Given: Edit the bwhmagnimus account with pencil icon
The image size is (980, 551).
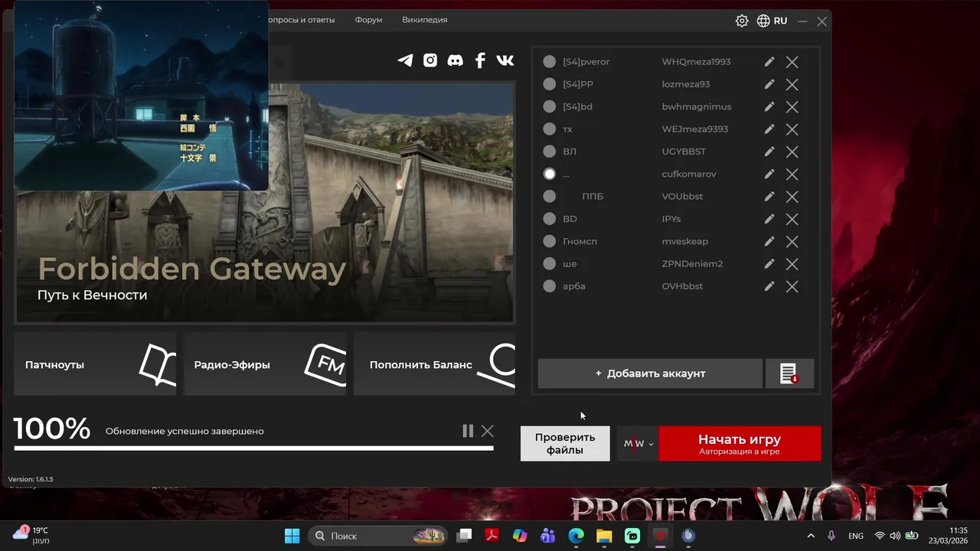Looking at the screenshot, I should click(x=769, y=106).
